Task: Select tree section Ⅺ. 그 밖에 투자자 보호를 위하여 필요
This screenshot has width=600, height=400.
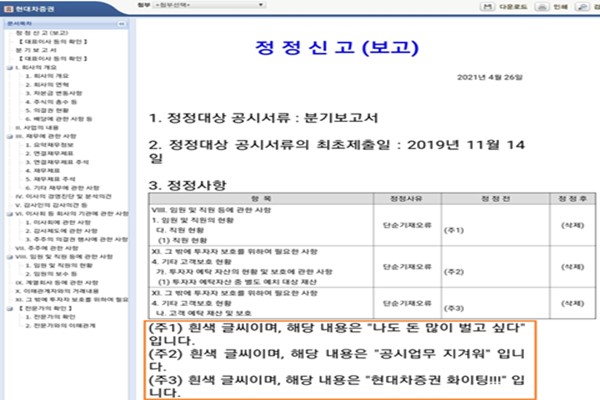Action: 72,300
